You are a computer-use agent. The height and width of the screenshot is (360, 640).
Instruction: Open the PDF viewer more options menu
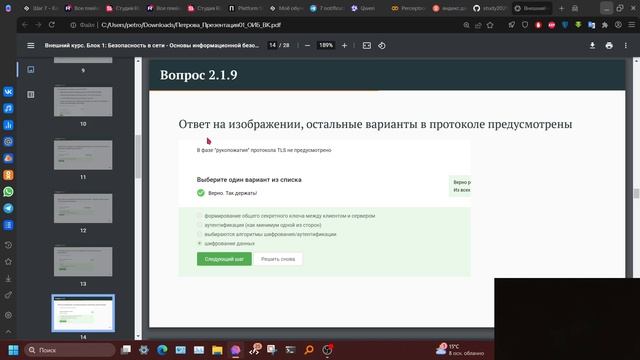point(625,45)
